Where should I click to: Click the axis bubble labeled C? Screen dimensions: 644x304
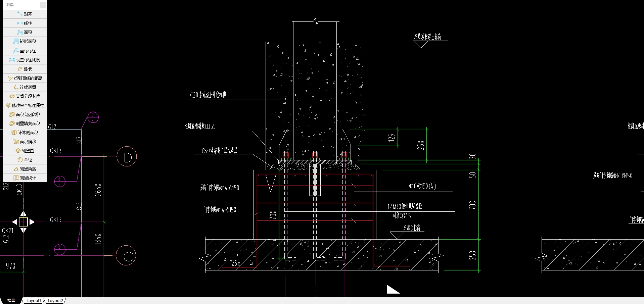pyautogui.click(x=126, y=256)
